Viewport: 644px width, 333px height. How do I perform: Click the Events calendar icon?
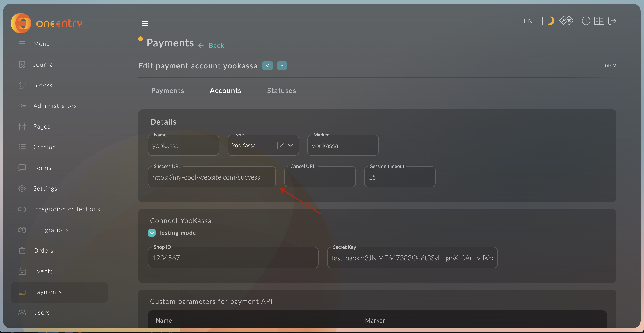click(x=22, y=271)
